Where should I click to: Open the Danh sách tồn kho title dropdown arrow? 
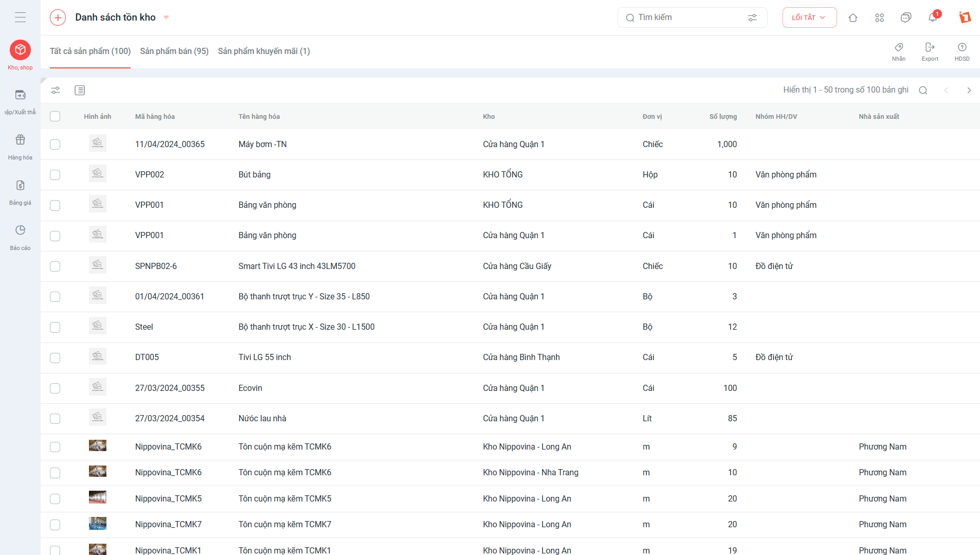pyautogui.click(x=166, y=17)
